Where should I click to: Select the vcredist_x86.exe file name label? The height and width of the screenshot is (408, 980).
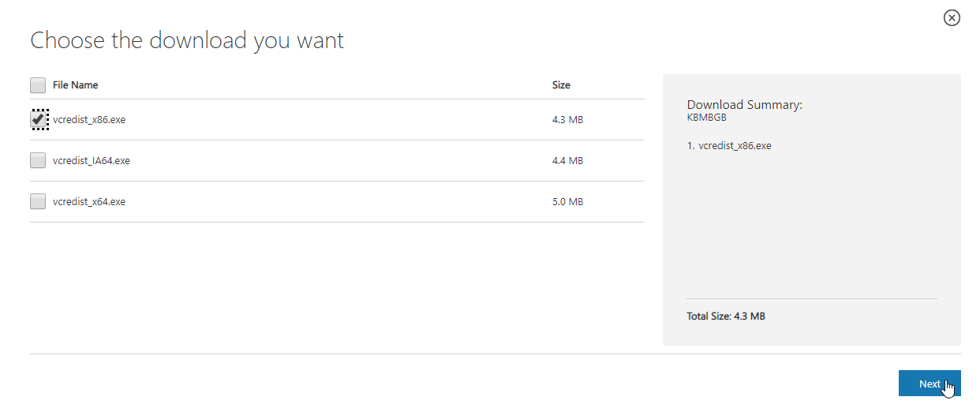89,120
